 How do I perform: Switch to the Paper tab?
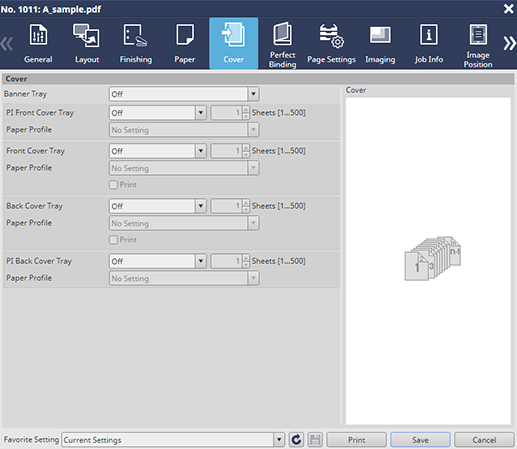[184, 44]
